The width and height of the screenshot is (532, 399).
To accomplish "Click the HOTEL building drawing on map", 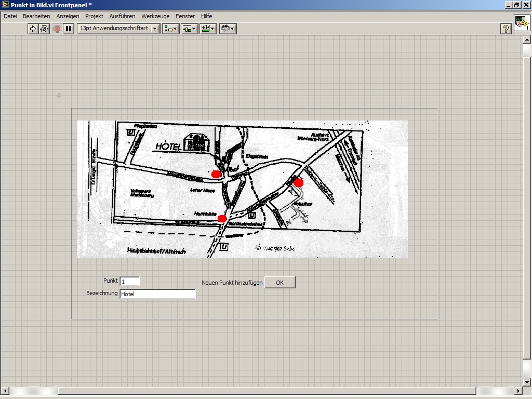I will point(196,142).
